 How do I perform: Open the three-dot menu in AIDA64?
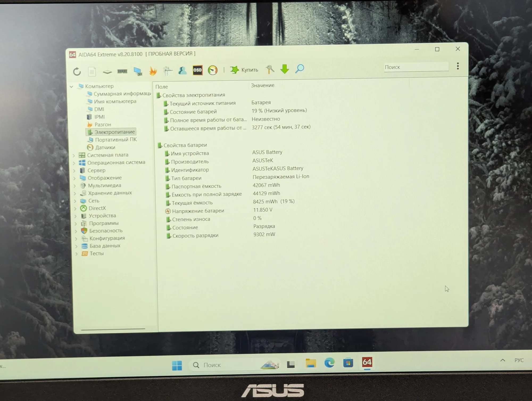pyautogui.click(x=458, y=66)
